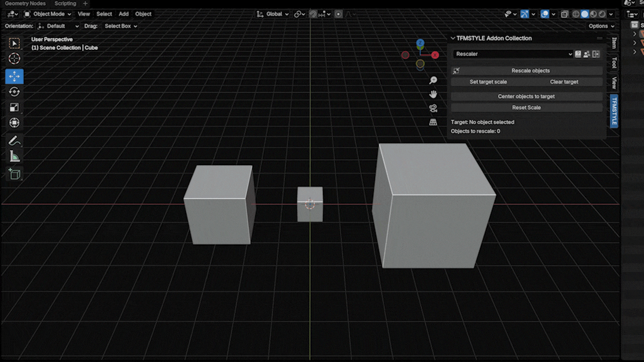Image resolution: width=644 pixels, height=362 pixels.
Task: Switch to orthographic grid view icon
Action: 433,122
